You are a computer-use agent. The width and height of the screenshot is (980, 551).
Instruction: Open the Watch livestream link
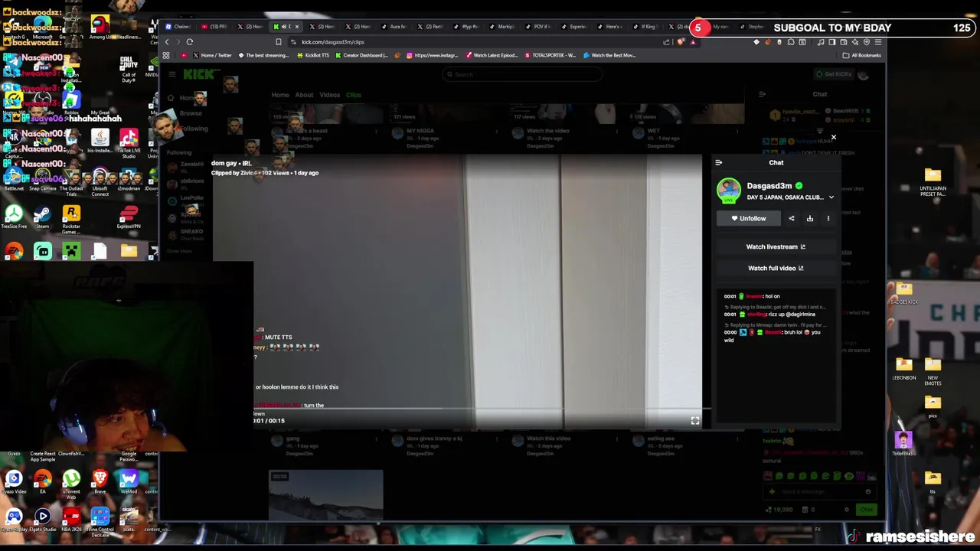[x=776, y=246]
